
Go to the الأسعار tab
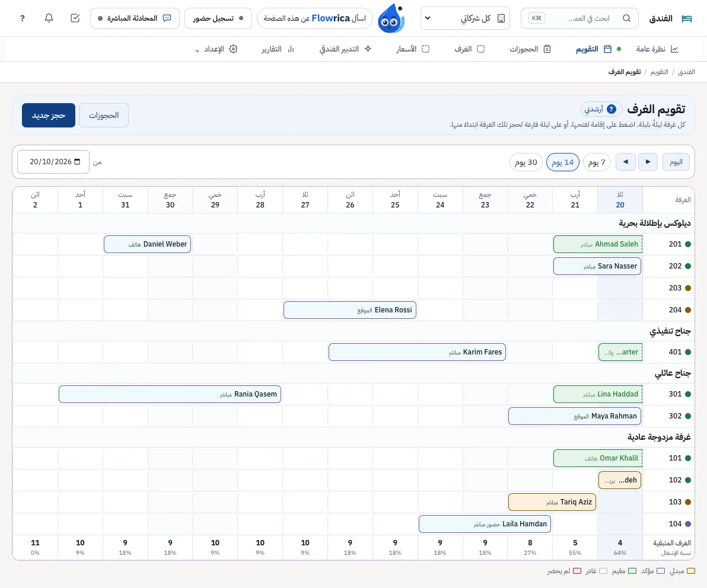click(x=413, y=49)
